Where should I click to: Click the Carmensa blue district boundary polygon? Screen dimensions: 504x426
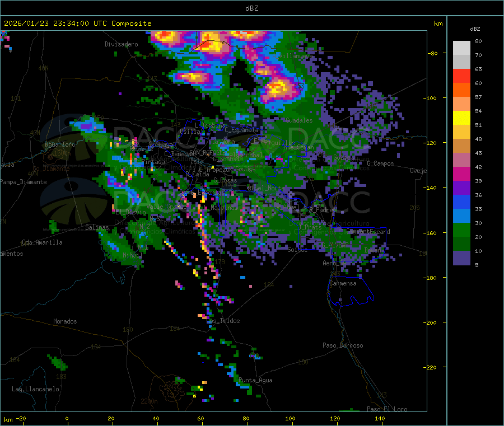point(351,292)
